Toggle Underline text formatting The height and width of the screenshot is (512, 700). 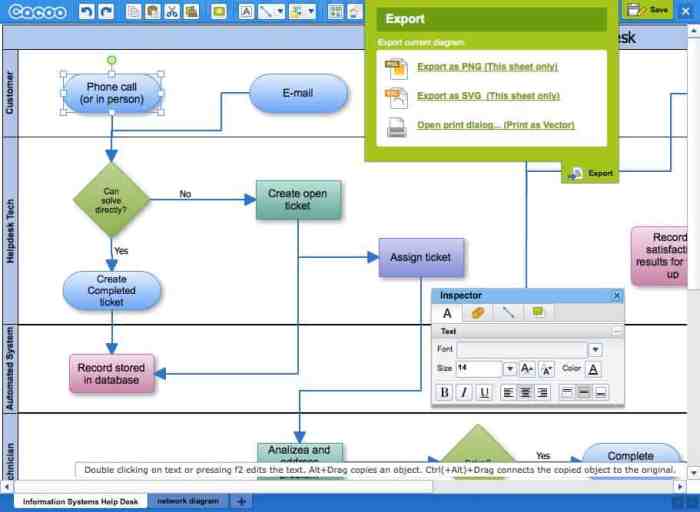[484, 393]
